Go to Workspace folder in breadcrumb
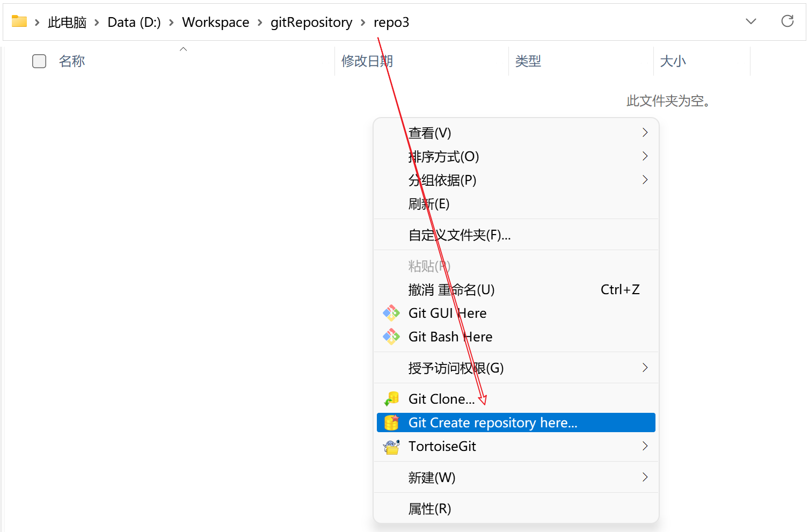 coord(215,23)
